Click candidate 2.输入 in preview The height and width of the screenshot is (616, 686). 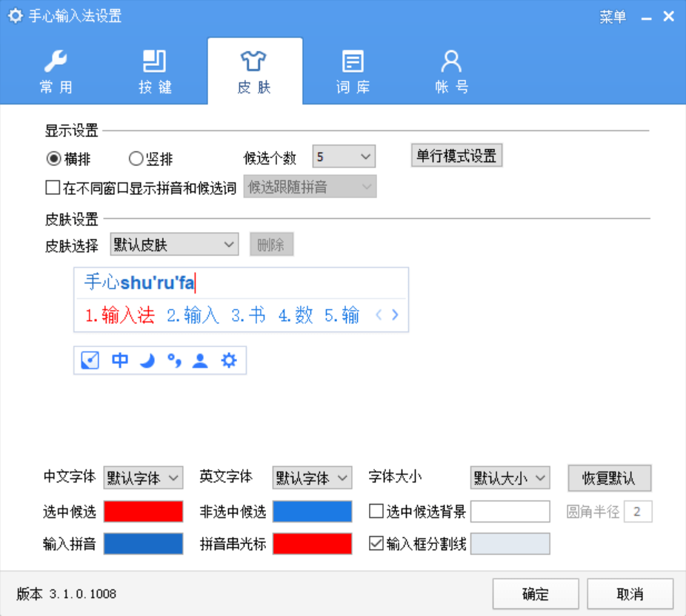pos(193,315)
